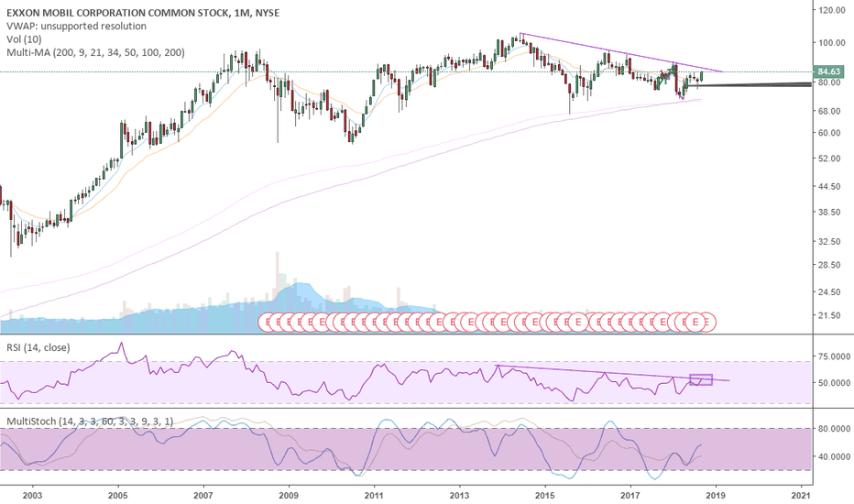Click the 2017 label on time axis
This screenshot has height=504, width=854.
pyautogui.click(x=630, y=495)
